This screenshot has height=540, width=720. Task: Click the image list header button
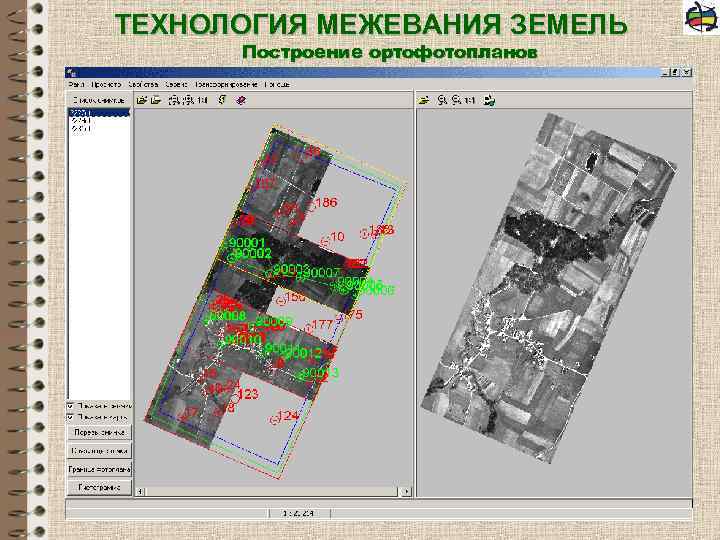(x=99, y=100)
